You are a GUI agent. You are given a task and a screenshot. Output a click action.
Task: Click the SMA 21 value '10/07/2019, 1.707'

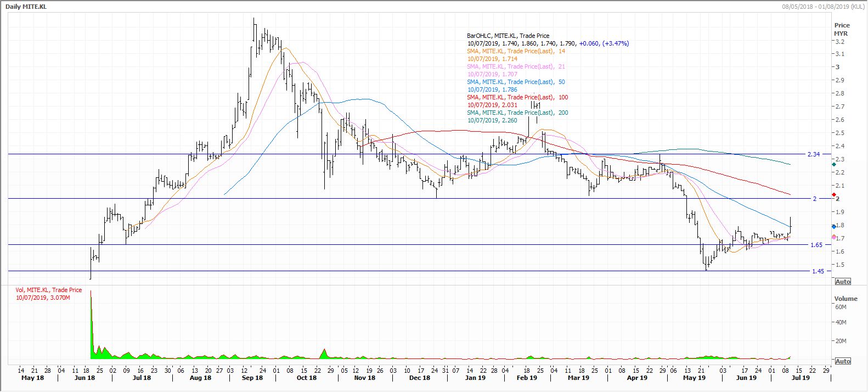click(492, 74)
